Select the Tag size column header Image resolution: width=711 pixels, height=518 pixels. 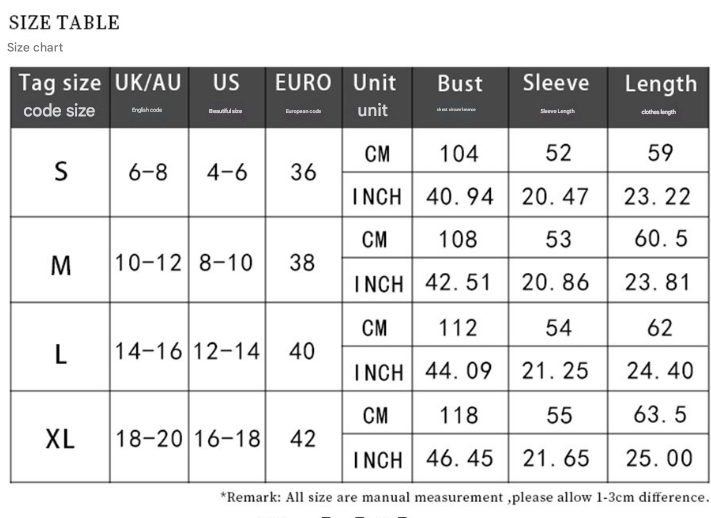pos(60,96)
